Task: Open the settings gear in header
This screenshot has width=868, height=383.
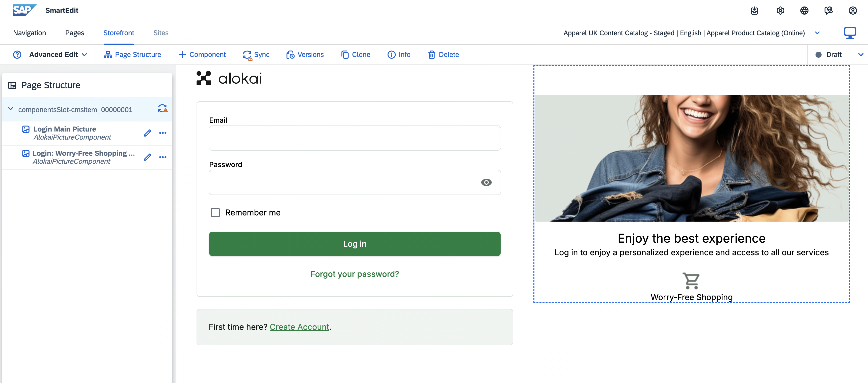Action: click(x=780, y=11)
